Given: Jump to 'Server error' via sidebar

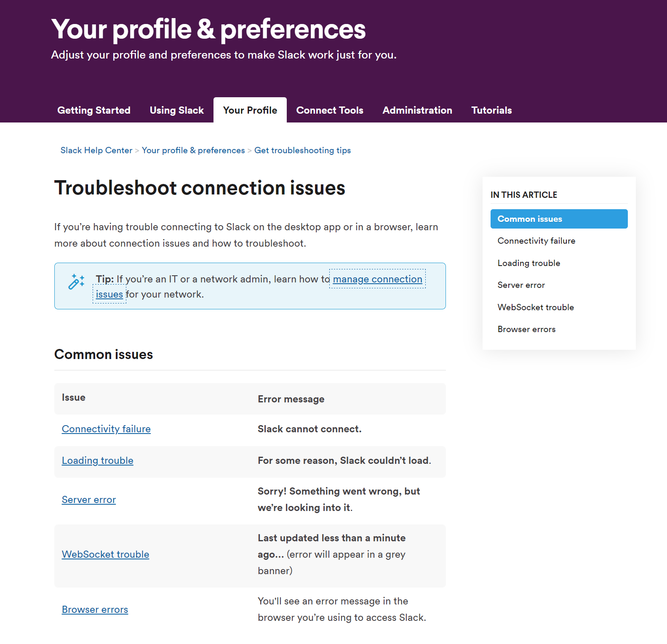Looking at the screenshot, I should pyautogui.click(x=521, y=285).
